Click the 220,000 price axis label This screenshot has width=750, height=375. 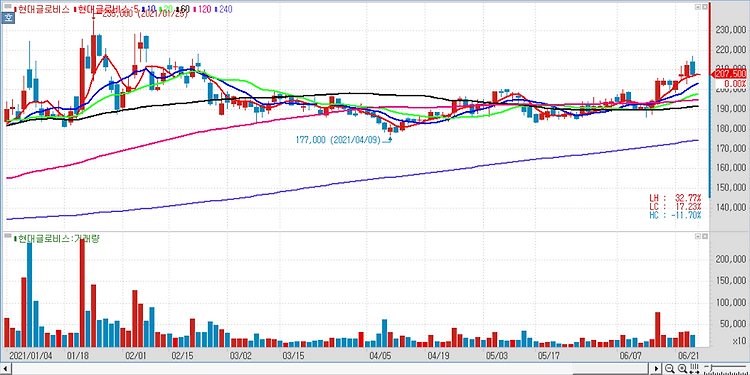click(730, 49)
